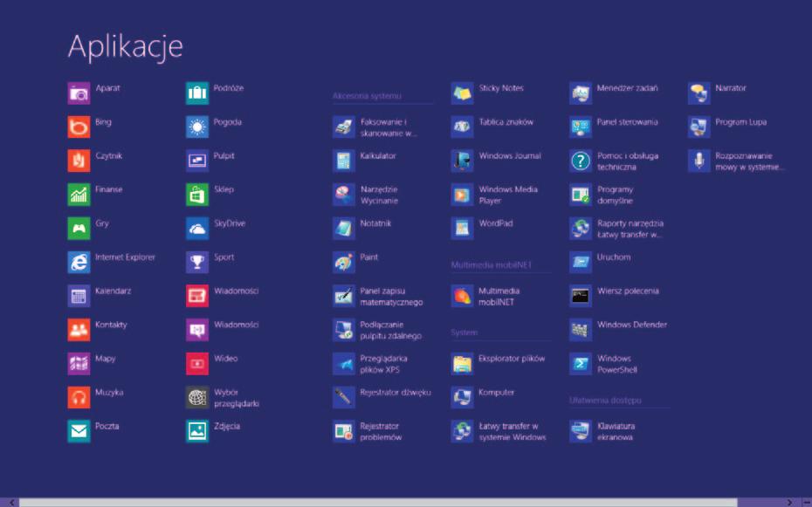Open Programy domyślne icon

(581, 195)
